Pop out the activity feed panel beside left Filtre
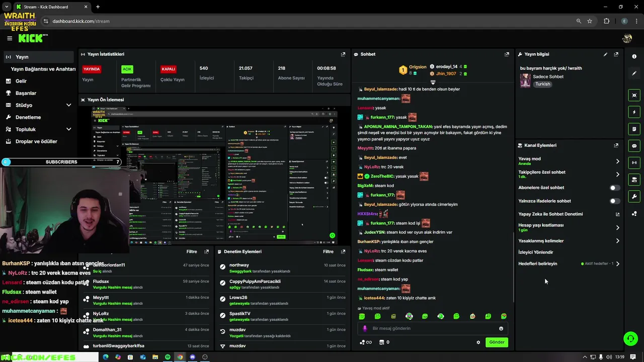The height and width of the screenshot is (362, 644). tap(206, 251)
